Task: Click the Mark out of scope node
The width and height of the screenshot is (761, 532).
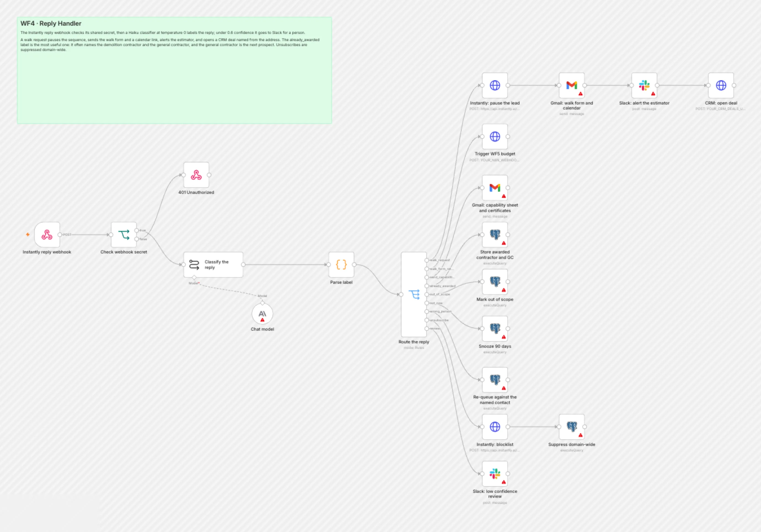Action: [495, 282]
